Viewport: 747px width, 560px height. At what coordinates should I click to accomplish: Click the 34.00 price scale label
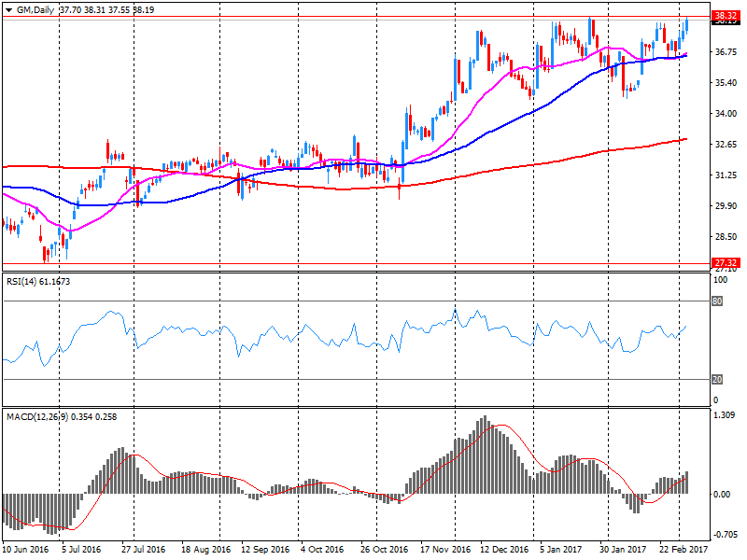coord(725,114)
